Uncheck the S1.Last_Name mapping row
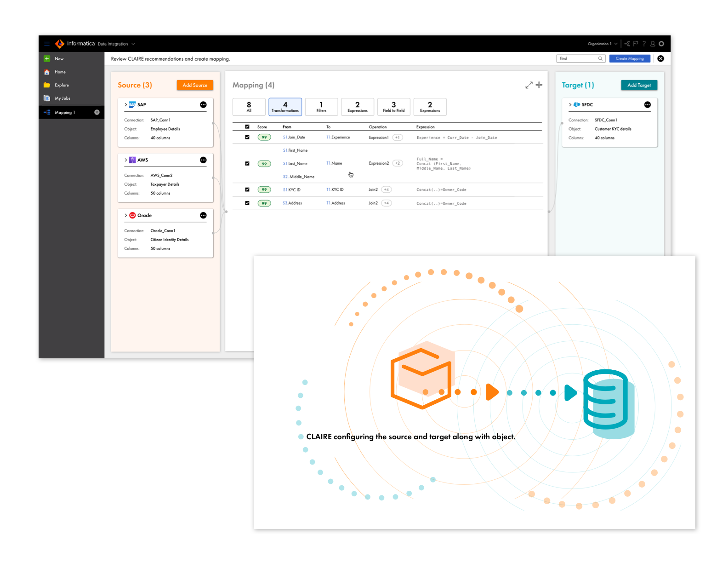The image size is (728, 563). tap(247, 163)
